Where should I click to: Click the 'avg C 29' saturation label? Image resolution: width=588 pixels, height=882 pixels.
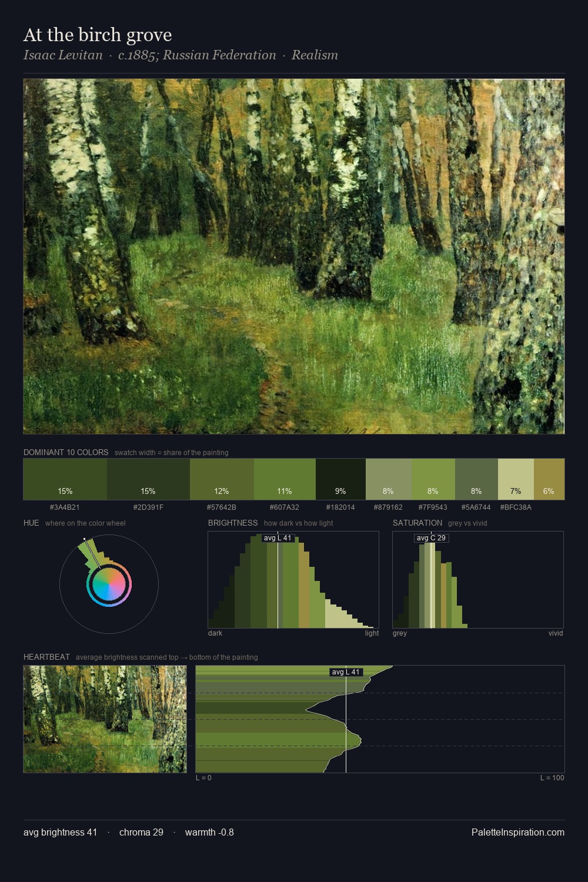431,538
